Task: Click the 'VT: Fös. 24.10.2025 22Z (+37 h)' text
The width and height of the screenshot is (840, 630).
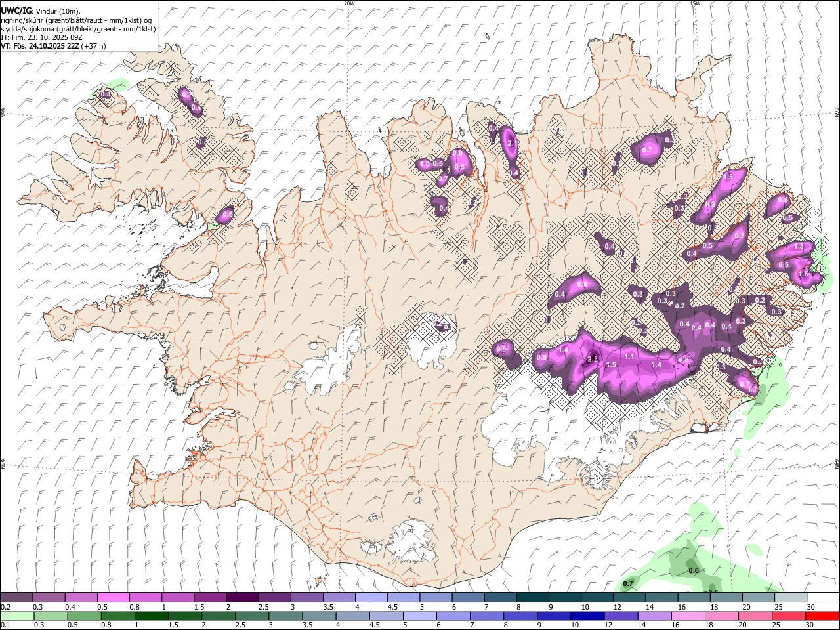Action: pos(54,46)
